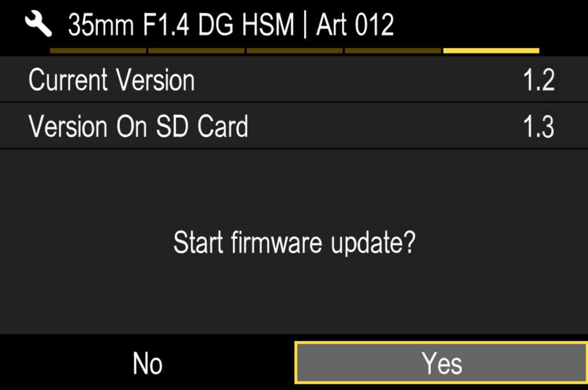Select the third middle page indicator segment
This screenshot has height=390, width=588.
(x=295, y=50)
